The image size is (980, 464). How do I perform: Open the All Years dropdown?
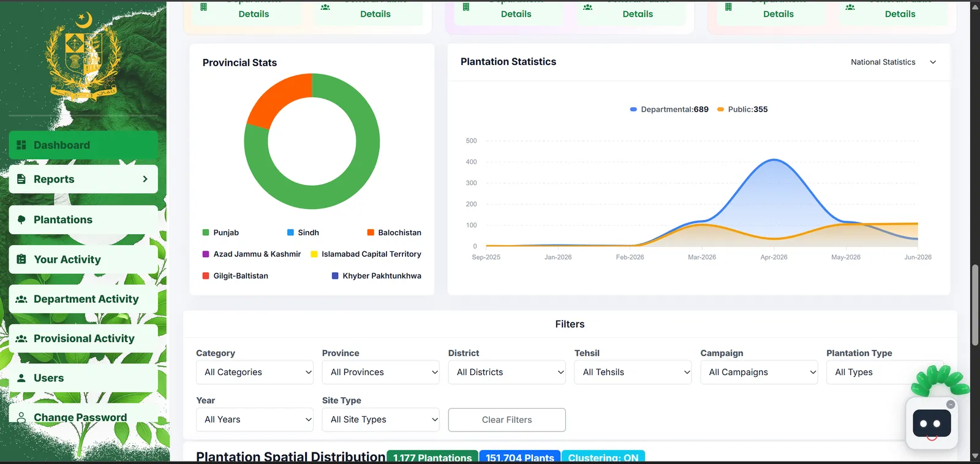click(x=255, y=420)
